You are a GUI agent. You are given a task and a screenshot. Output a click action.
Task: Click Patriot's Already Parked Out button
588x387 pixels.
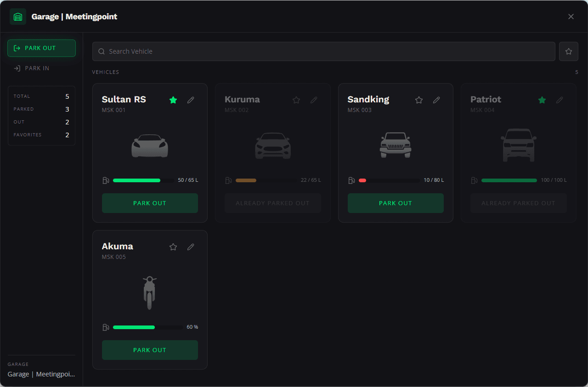pos(519,203)
